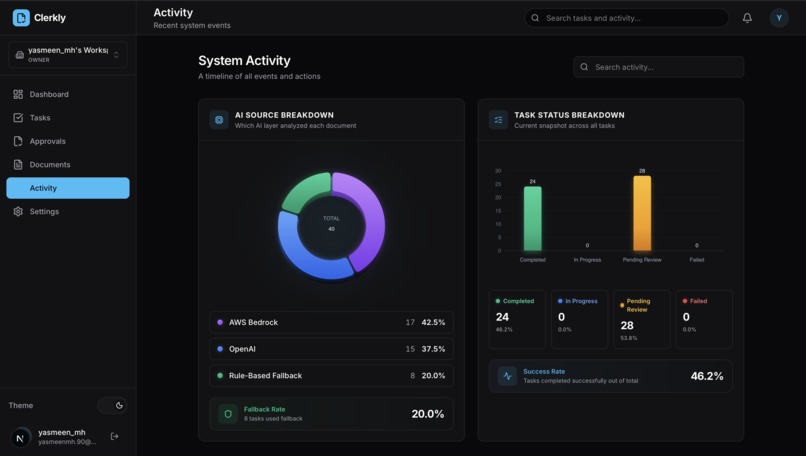The height and width of the screenshot is (456, 806).
Task: Open the Settings page
Action: [68, 211]
